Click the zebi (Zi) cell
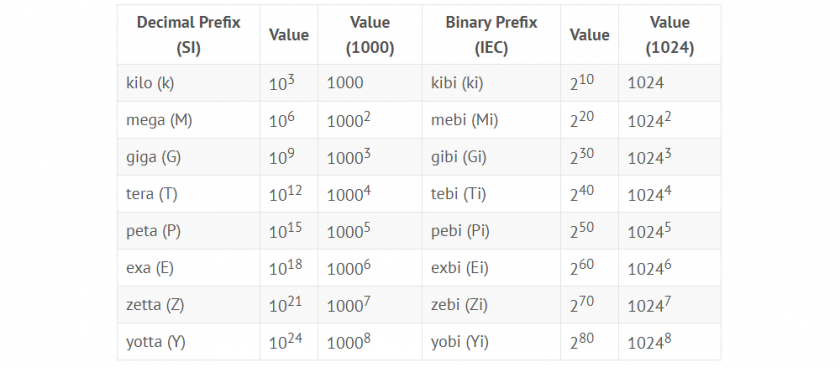 tap(491, 305)
